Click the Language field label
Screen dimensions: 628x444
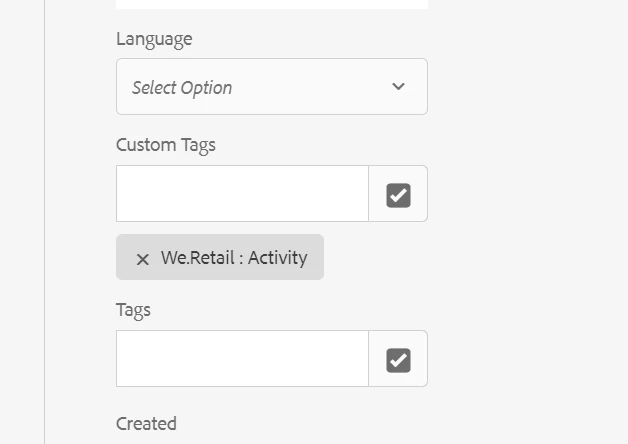point(154,40)
